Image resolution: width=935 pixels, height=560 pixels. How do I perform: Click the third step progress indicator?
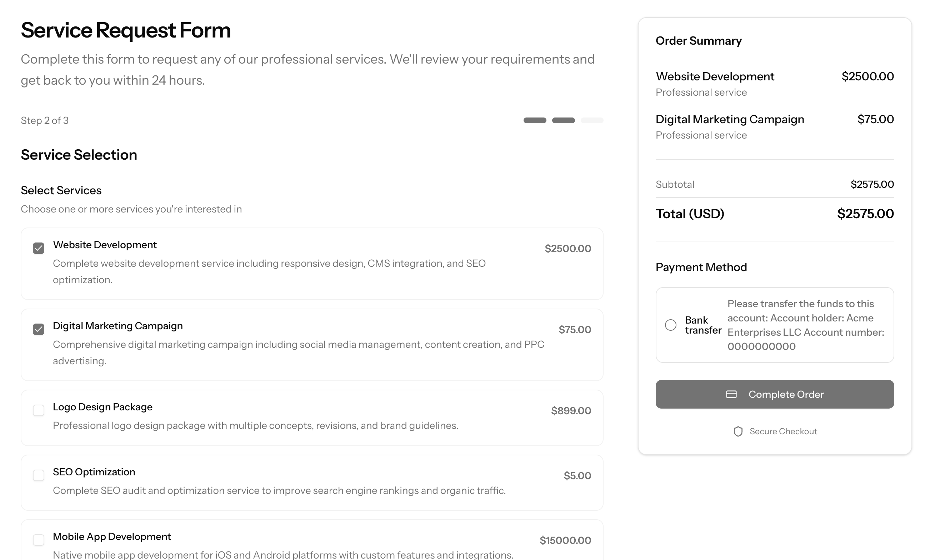pyautogui.click(x=592, y=120)
